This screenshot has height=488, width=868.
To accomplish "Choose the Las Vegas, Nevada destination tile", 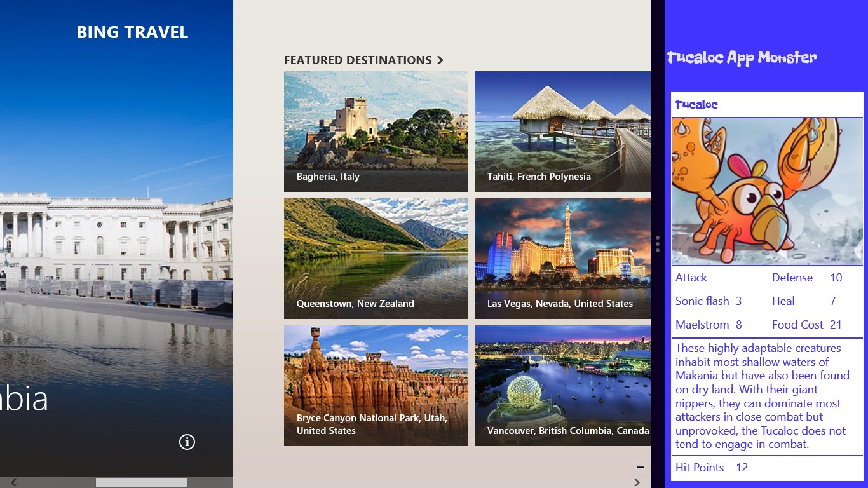I will pyautogui.click(x=562, y=259).
